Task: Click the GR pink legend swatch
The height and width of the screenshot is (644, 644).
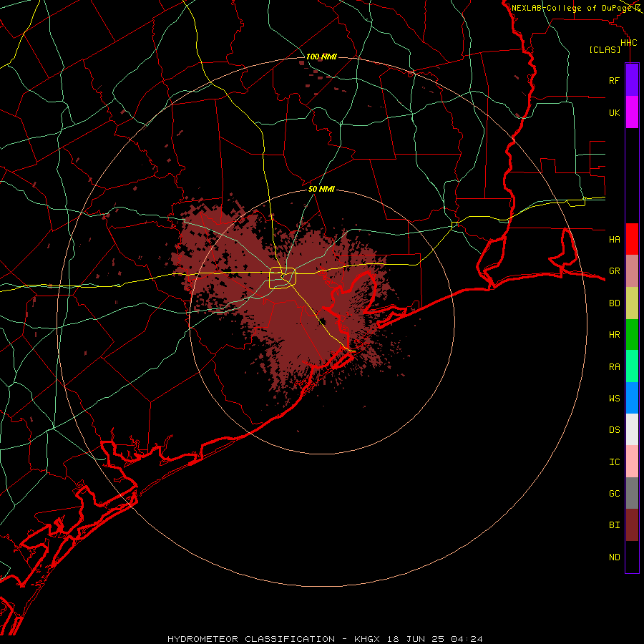Action: 632,271
